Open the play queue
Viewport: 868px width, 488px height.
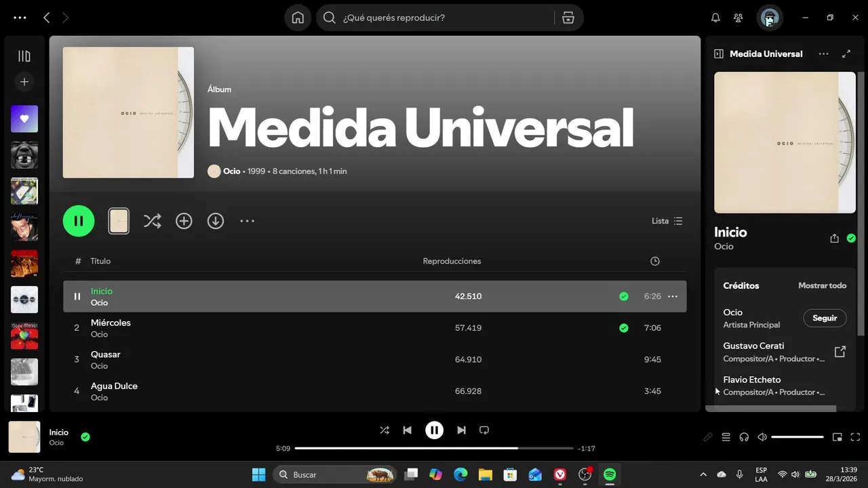coord(726,437)
